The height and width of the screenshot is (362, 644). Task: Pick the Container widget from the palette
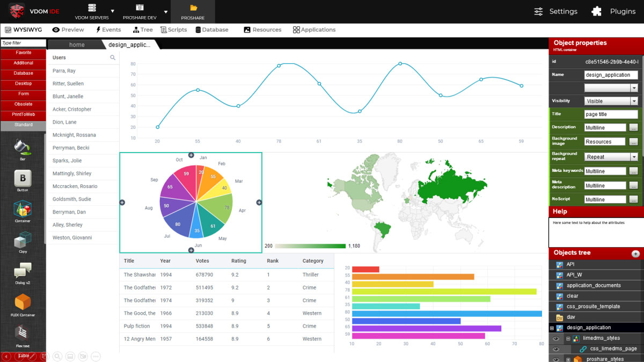pos(23,209)
